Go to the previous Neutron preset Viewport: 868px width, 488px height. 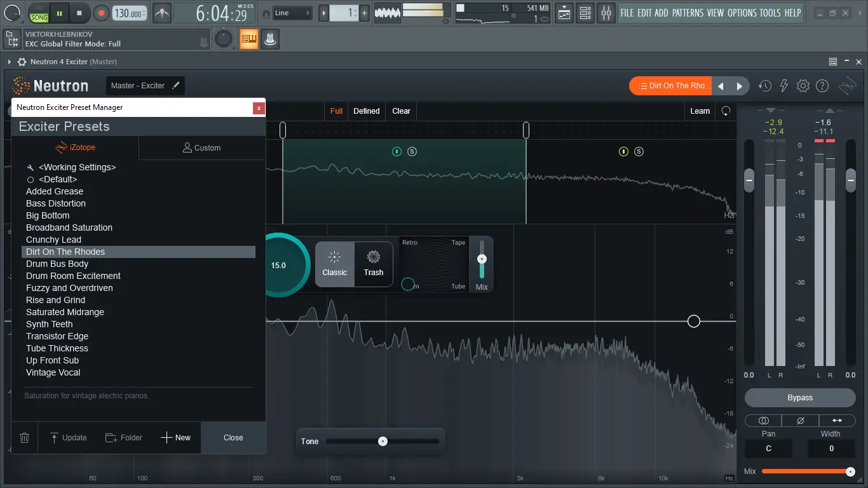721,86
